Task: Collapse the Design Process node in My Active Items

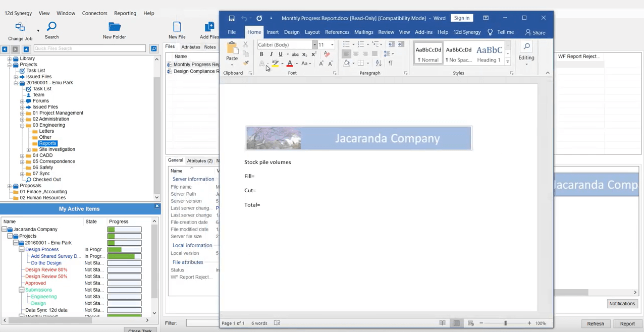Action: (x=21, y=250)
